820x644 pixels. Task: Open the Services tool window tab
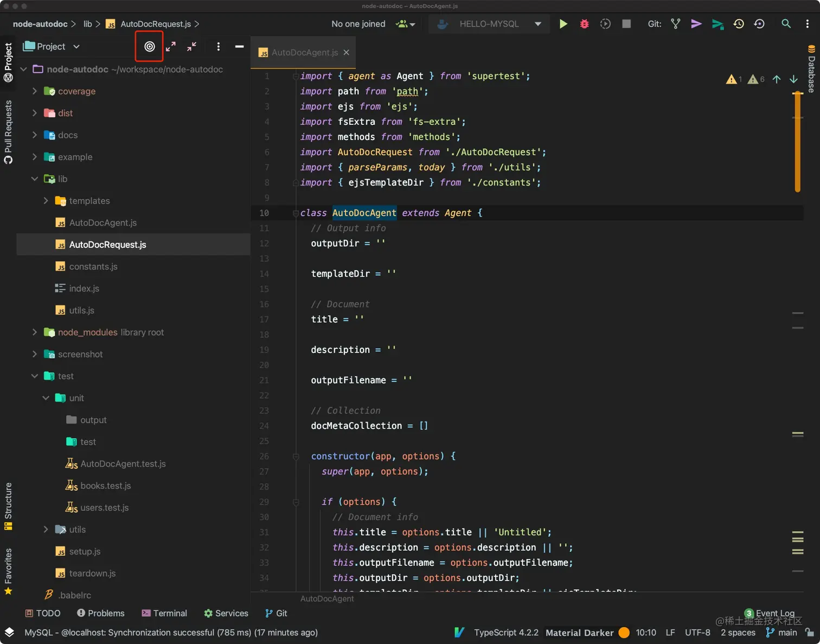point(226,613)
